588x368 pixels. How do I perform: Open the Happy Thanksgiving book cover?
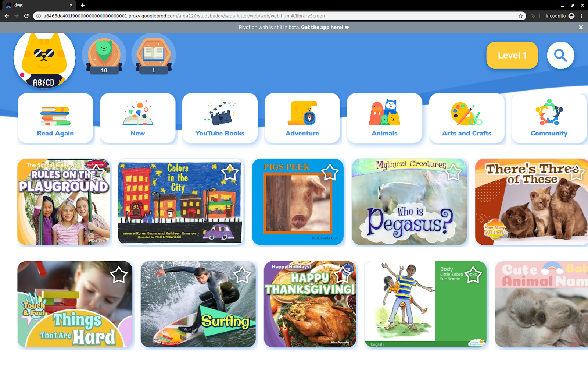[310, 304]
